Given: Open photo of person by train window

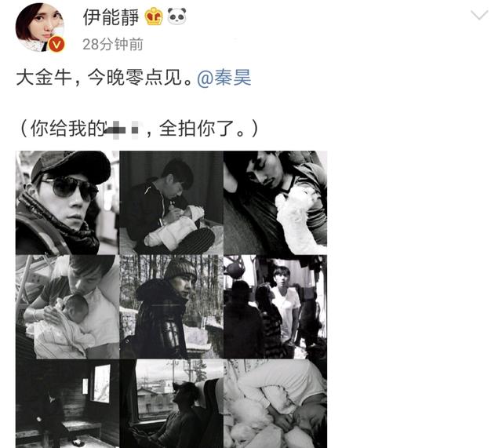Looking at the screenshot, I should click(x=171, y=403).
